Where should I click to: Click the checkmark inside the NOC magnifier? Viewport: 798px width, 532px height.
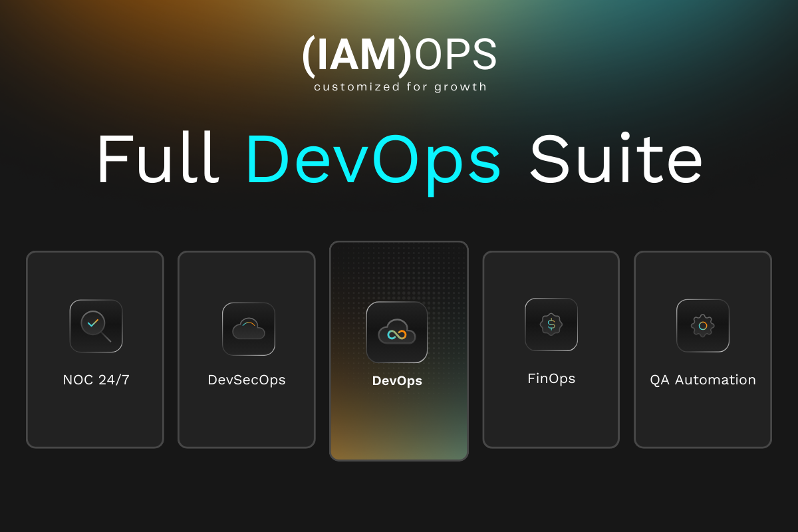92,323
